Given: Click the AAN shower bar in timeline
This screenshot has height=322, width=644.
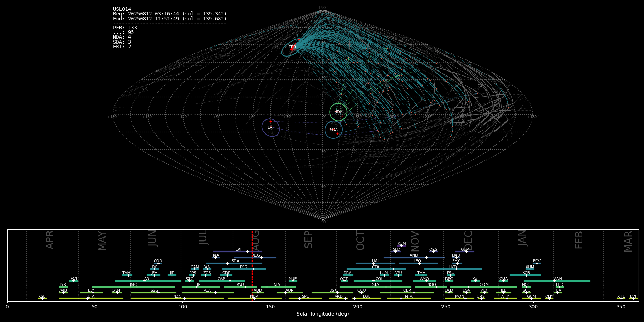Looking at the screenshot, I should coord(557,281).
